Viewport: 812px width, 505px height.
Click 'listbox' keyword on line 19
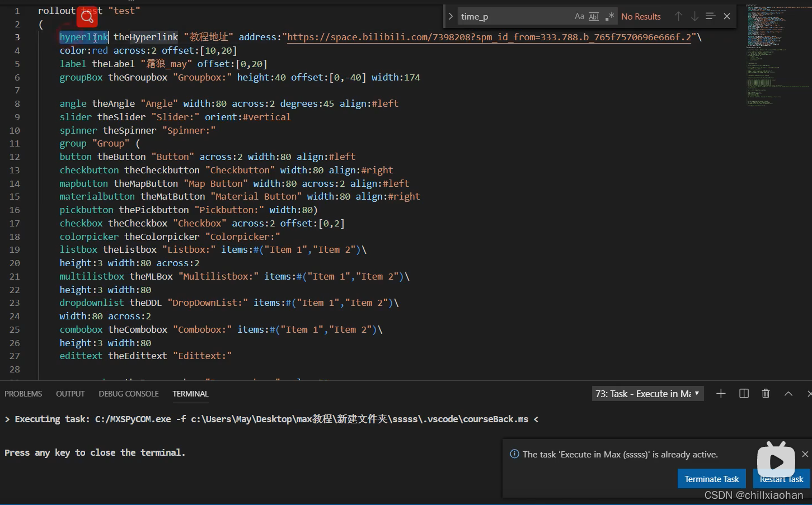point(78,249)
